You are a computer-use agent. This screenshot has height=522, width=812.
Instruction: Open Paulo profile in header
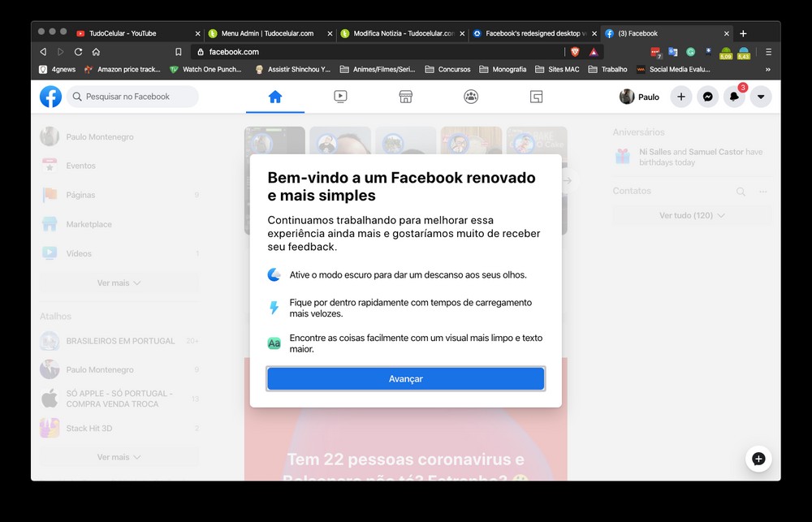640,97
